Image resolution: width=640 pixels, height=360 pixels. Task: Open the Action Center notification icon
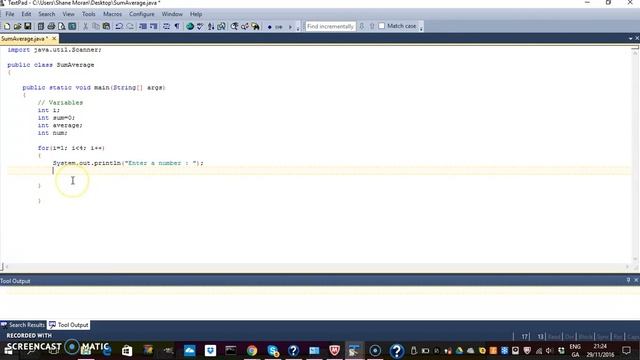pos(627,350)
